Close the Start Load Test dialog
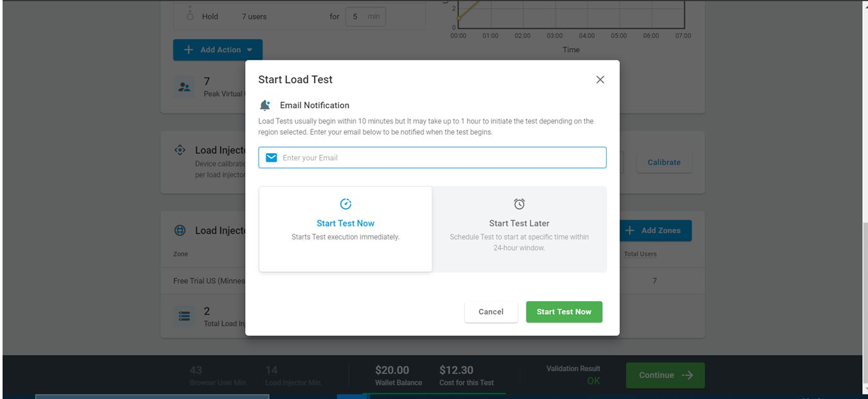Image resolution: width=868 pixels, height=399 pixels. click(x=600, y=80)
